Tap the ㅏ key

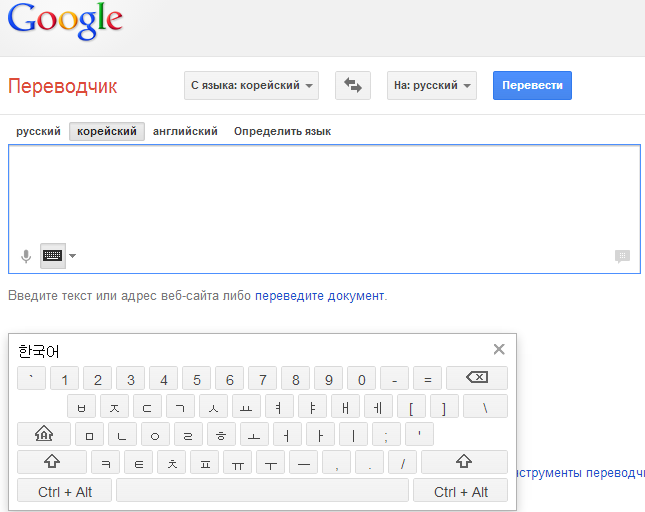pos(320,434)
